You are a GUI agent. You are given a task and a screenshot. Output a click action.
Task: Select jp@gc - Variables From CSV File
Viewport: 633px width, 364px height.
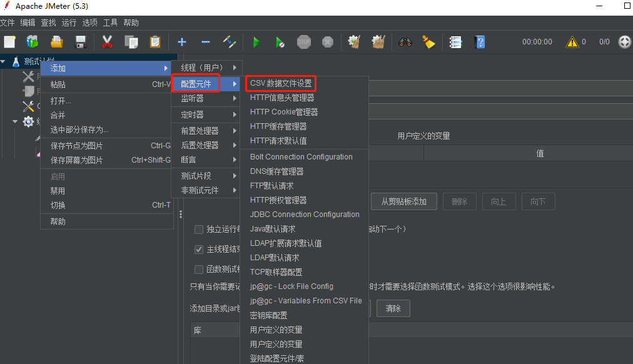[x=306, y=301]
